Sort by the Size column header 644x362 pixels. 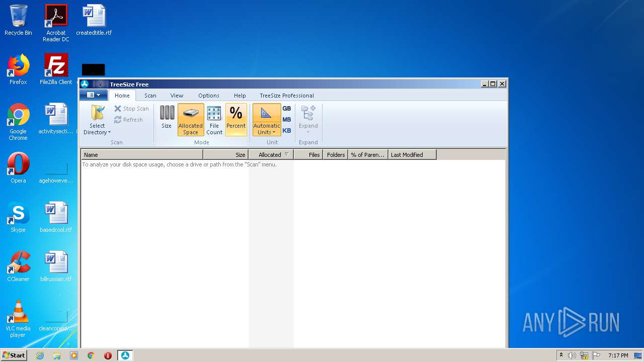(226, 155)
